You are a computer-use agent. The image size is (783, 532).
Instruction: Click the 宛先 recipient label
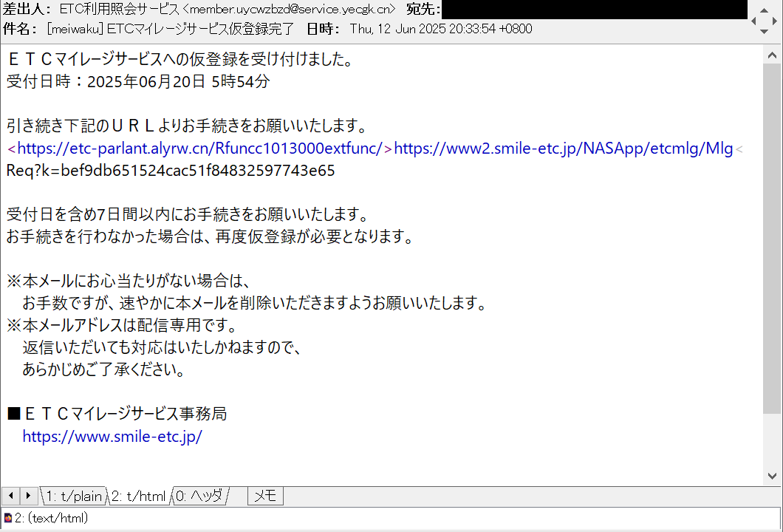click(423, 9)
